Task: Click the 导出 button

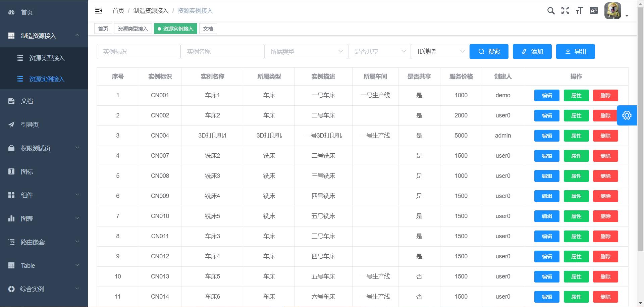Action: 575,52
